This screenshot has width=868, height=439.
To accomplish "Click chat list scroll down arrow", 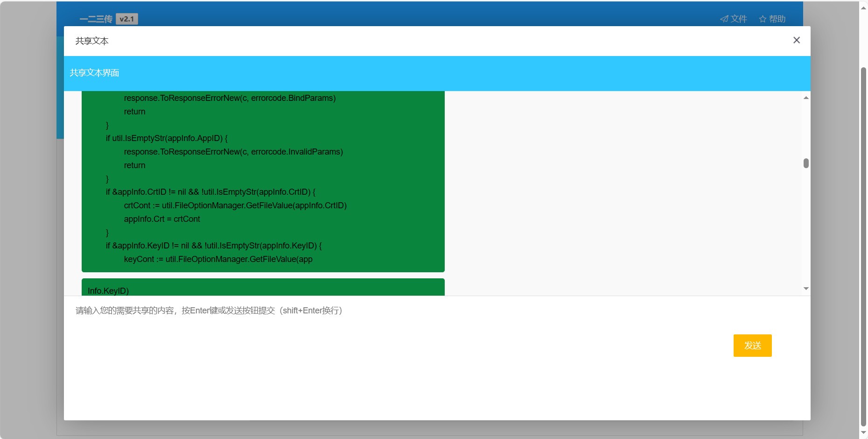I will (x=806, y=289).
